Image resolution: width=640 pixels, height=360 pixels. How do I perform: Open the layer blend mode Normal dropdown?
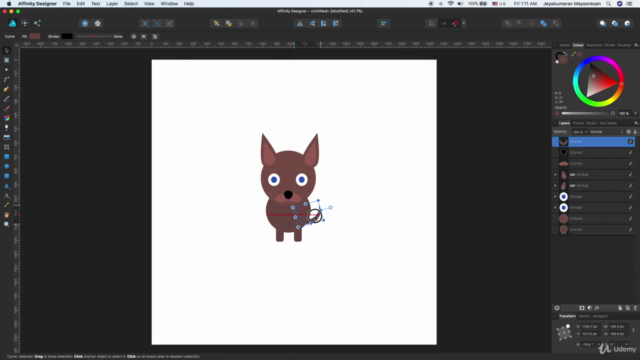point(607,132)
